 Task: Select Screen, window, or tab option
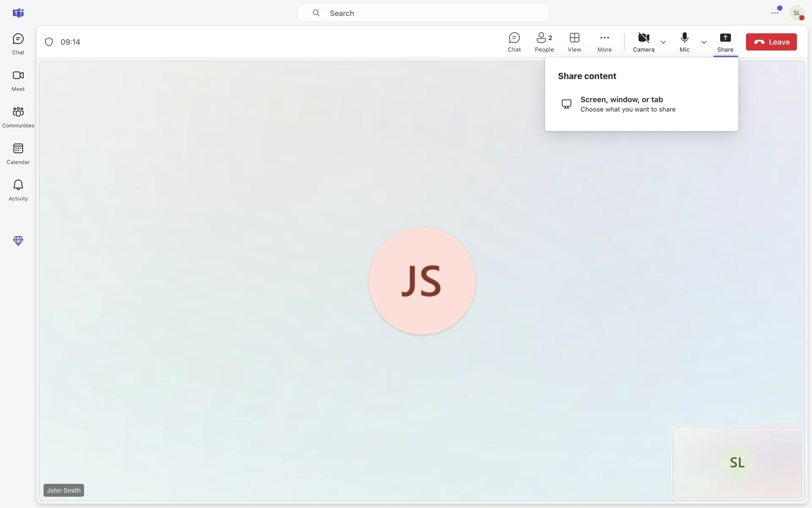(627, 104)
